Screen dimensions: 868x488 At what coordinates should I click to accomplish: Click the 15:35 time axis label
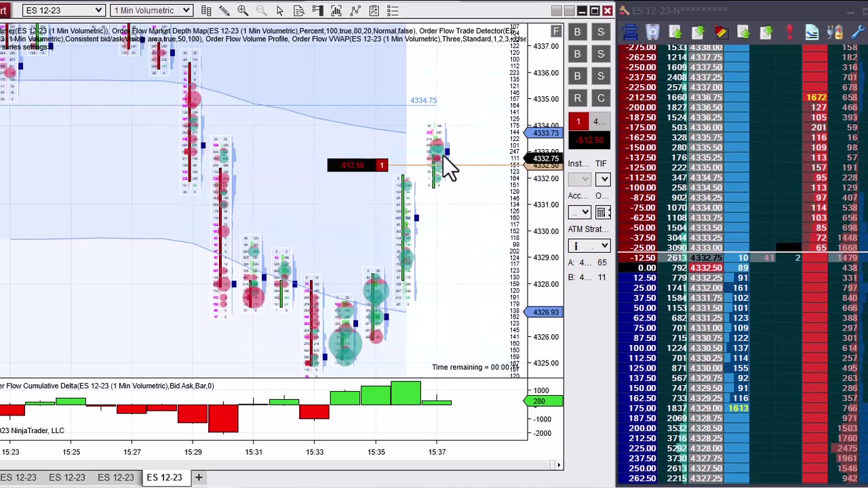tap(376, 452)
